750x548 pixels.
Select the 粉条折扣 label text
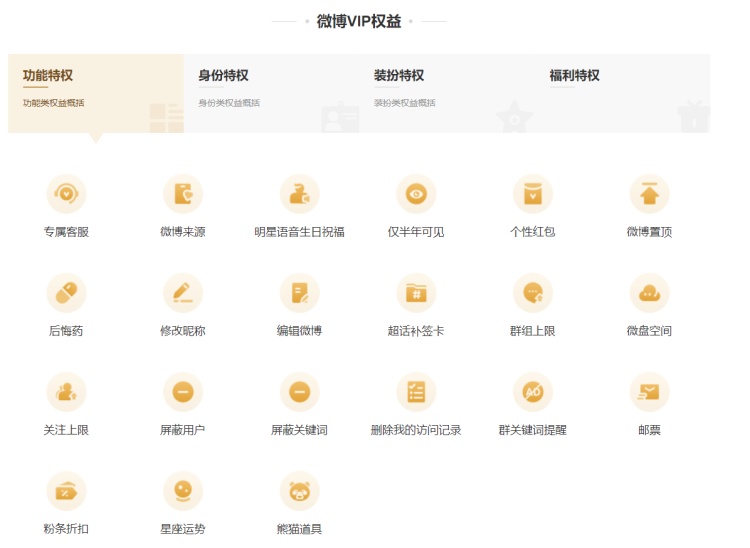66,529
